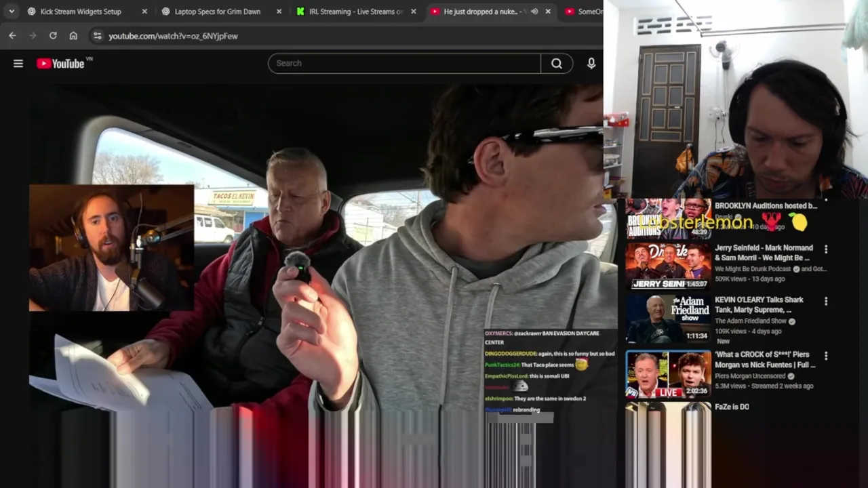Image resolution: width=868 pixels, height=488 pixels.
Task: Switch to Kick Stream Widgets Setup tab
Action: pos(80,12)
